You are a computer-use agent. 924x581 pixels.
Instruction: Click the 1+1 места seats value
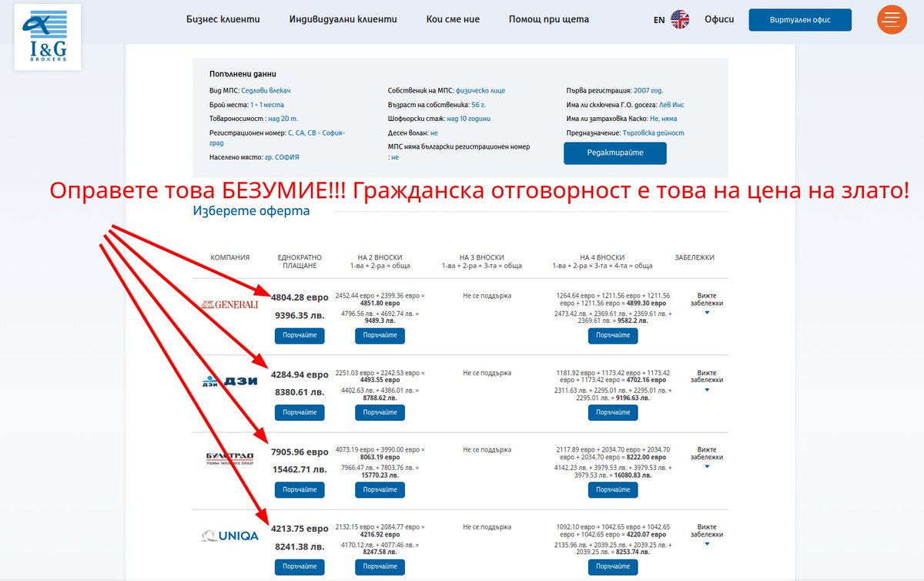(267, 105)
